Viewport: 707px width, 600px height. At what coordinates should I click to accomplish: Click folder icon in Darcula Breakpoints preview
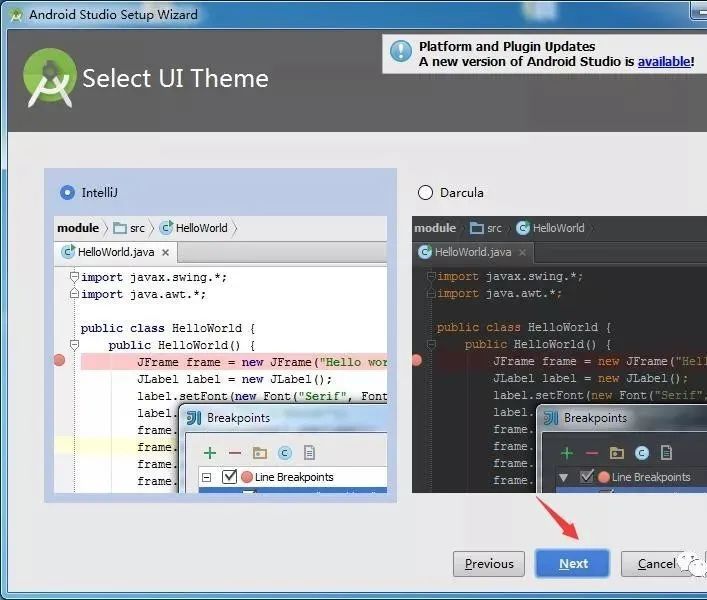616,453
